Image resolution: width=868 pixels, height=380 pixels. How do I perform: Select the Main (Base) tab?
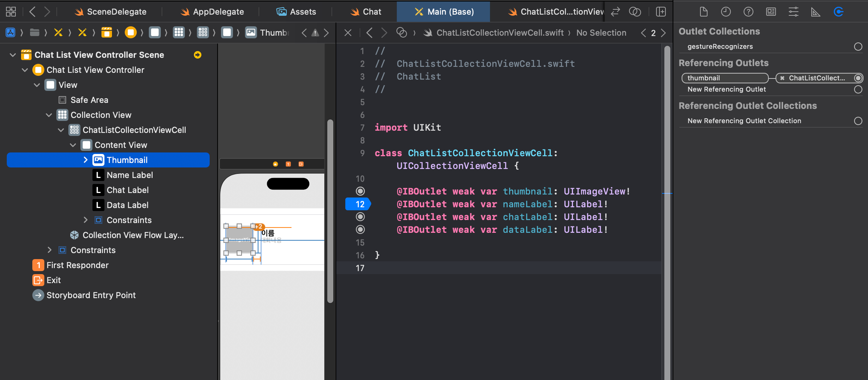pyautogui.click(x=443, y=12)
